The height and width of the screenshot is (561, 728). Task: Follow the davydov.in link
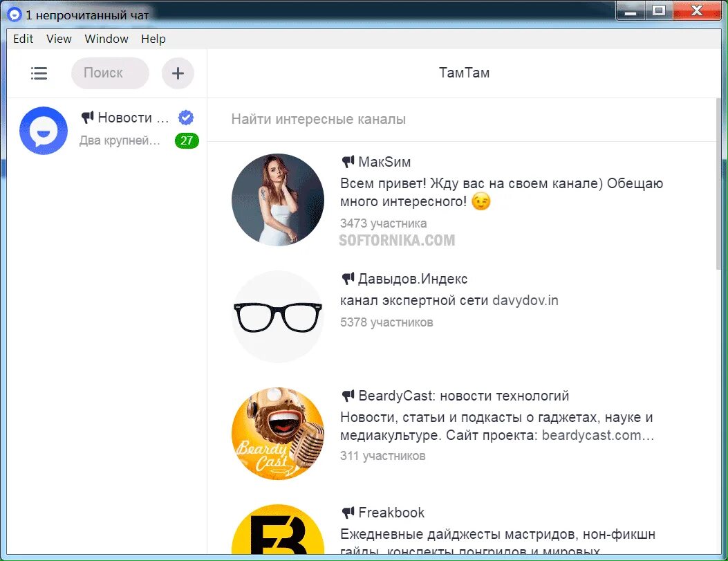point(525,300)
